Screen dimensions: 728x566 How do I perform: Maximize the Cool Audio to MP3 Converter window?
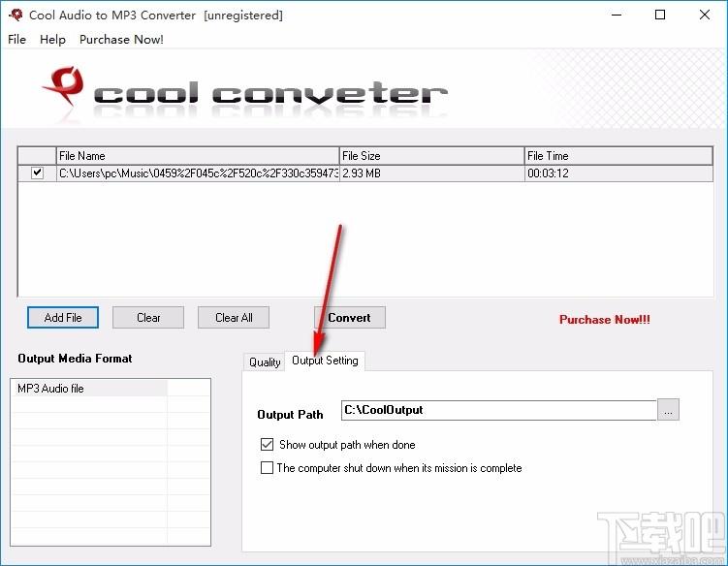click(660, 15)
